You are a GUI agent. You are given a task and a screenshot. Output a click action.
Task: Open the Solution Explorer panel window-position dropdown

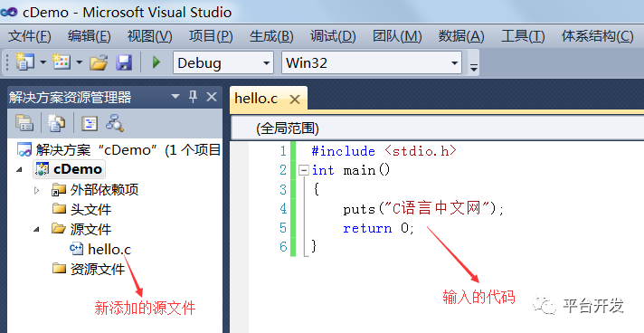point(175,97)
